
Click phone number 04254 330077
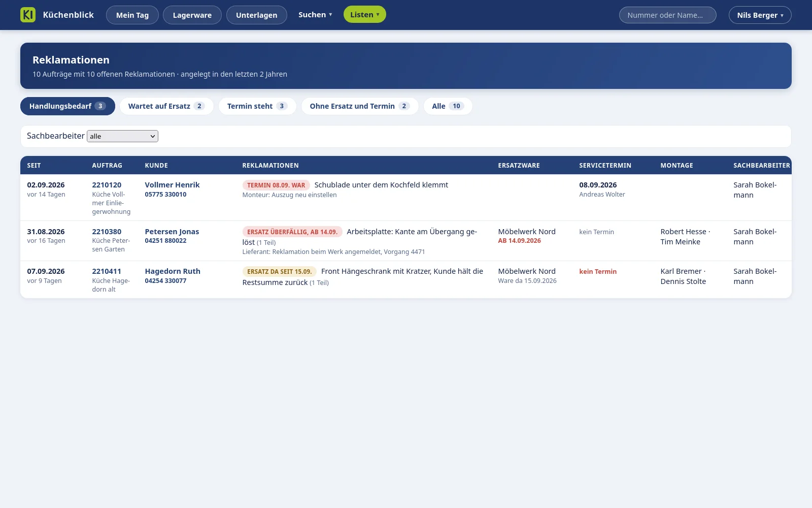tap(165, 281)
